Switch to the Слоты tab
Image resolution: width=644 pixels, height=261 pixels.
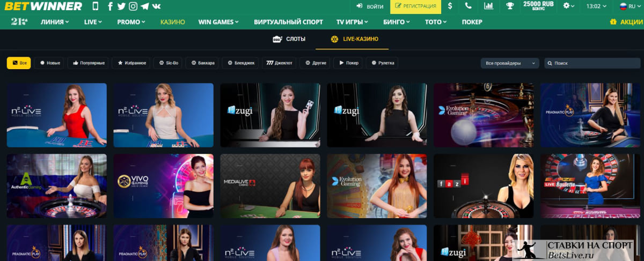point(289,39)
